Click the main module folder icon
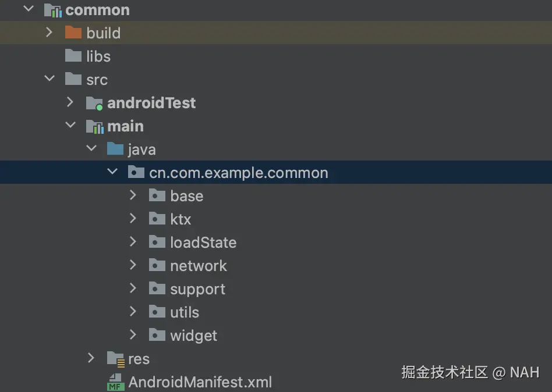The height and width of the screenshot is (392, 552). pos(94,126)
